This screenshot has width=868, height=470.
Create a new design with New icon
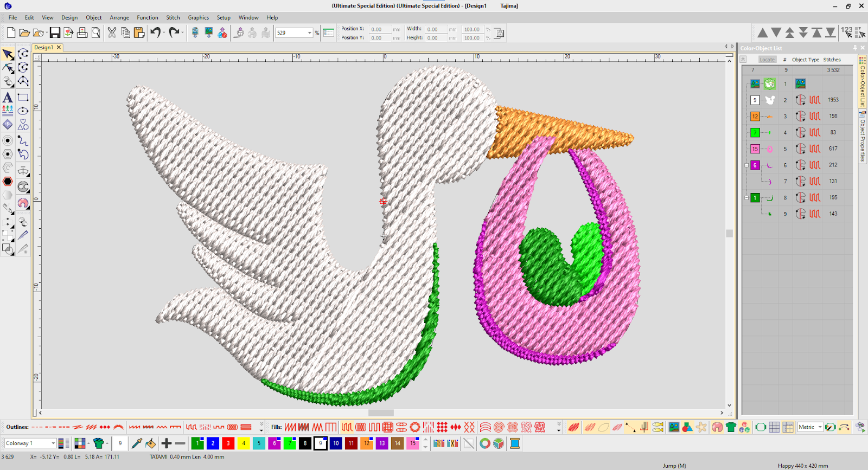click(x=11, y=33)
